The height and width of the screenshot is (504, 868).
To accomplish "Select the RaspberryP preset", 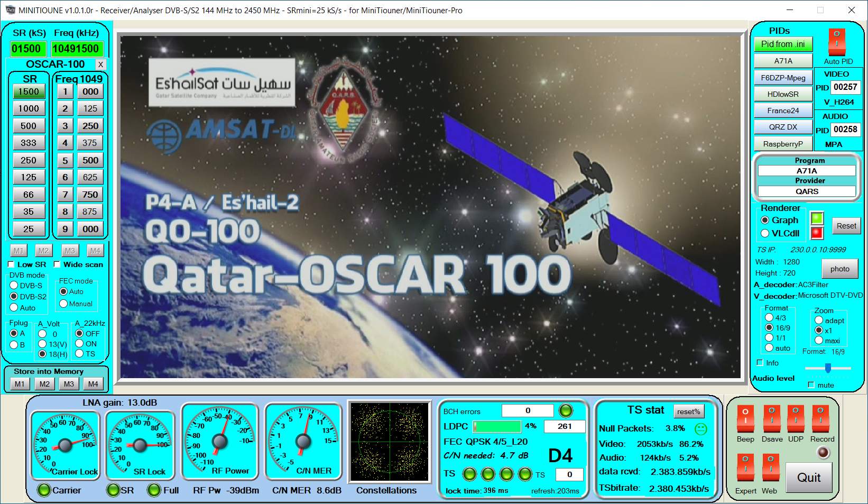I will 783,144.
